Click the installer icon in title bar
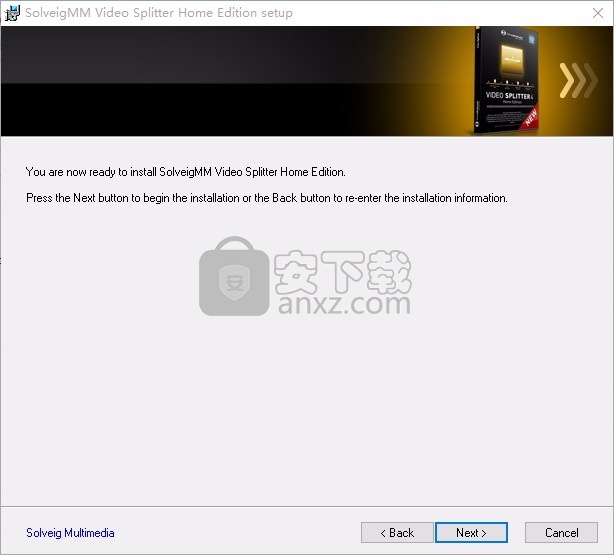Image resolution: width=614 pixels, height=555 pixels. (12, 13)
